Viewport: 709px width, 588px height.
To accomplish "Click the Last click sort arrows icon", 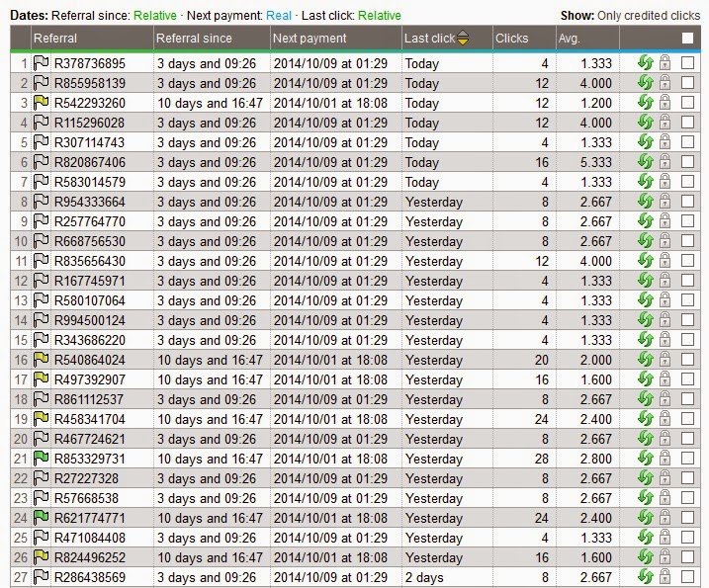I will (x=463, y=38).
